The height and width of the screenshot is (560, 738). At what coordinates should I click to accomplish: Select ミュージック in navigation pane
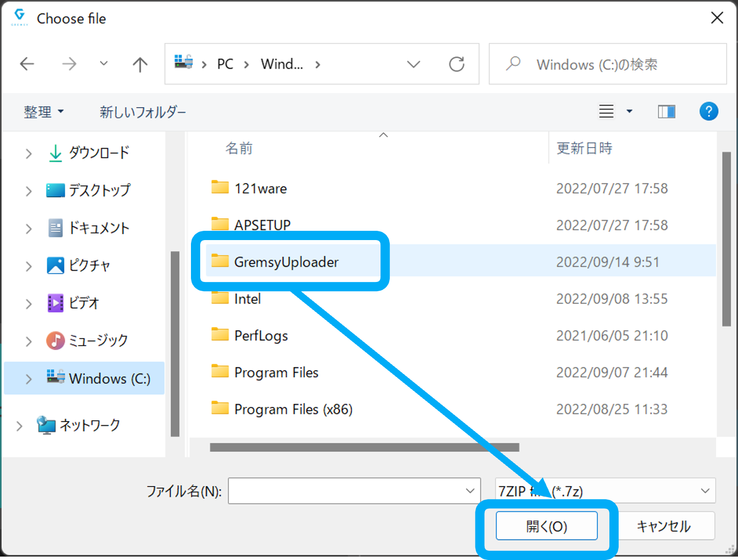point(87,340)
